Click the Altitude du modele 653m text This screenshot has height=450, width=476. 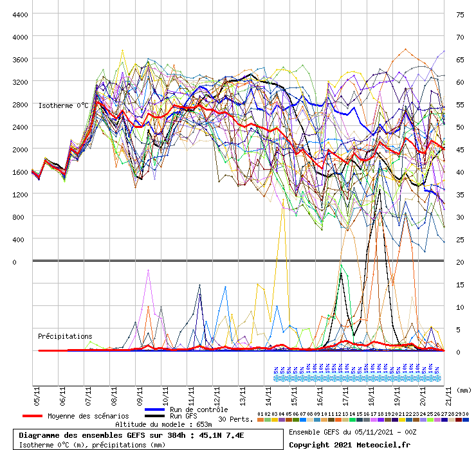click(x=163, y=425)
